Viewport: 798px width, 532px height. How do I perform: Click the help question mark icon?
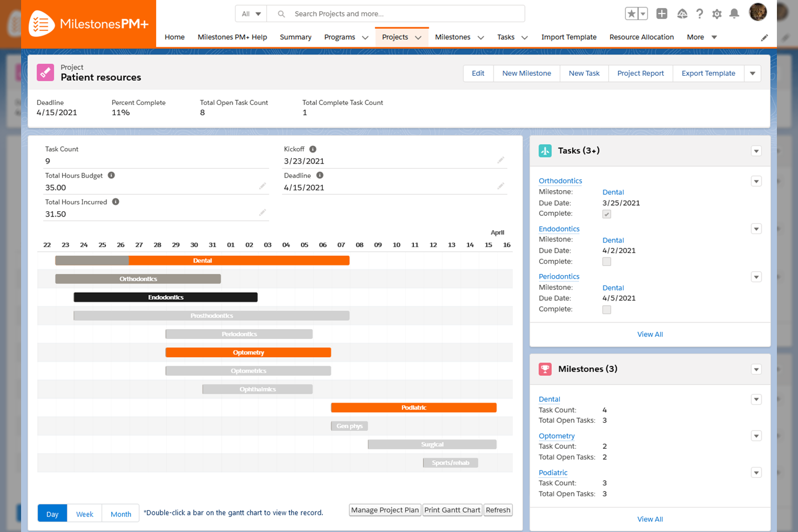tap(700, 14)
